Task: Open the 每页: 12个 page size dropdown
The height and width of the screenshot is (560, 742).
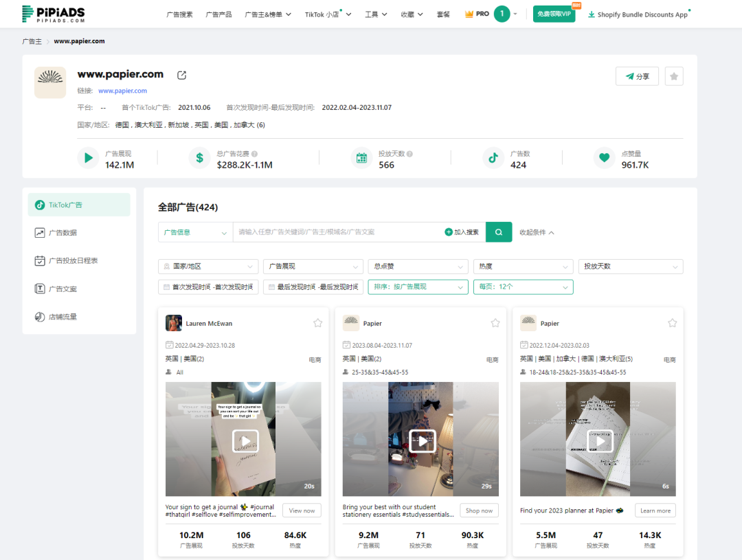Action: 524,287
